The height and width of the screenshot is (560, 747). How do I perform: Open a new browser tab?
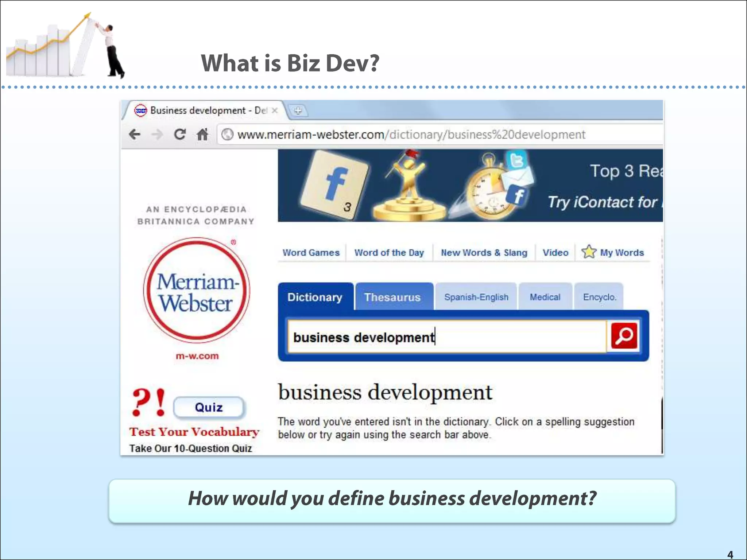tap(298, 110)
